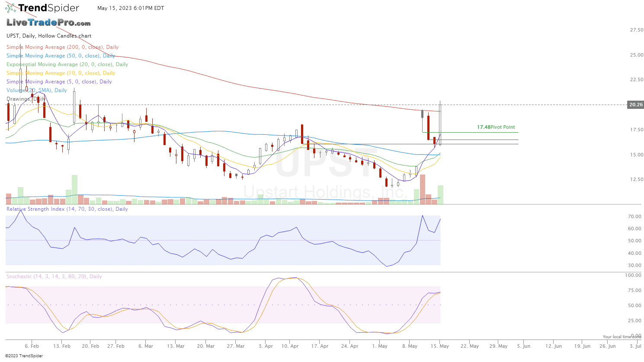
Task: Click the Relative Strength Index panel title
Action: pyautogui.click(x=67, y=209)
